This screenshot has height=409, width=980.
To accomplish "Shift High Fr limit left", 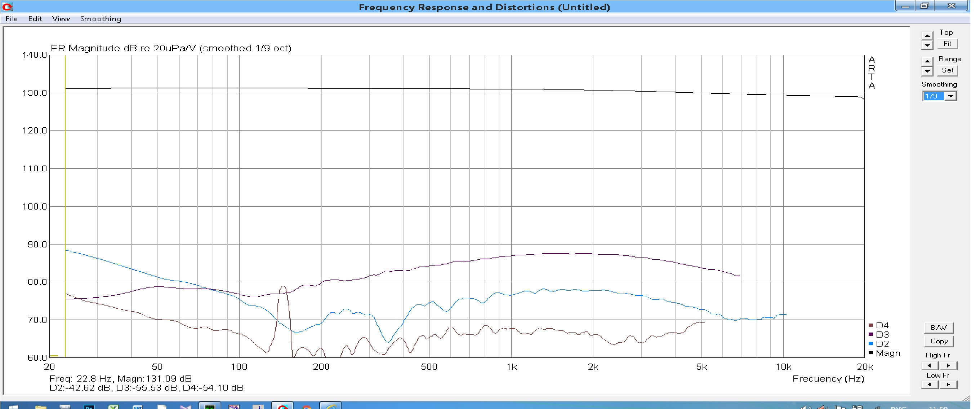I will point(930,365).
